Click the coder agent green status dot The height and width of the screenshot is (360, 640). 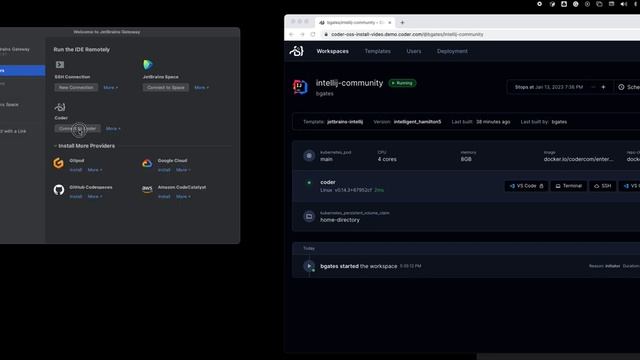pyautogui.click(x=309, y=182)
